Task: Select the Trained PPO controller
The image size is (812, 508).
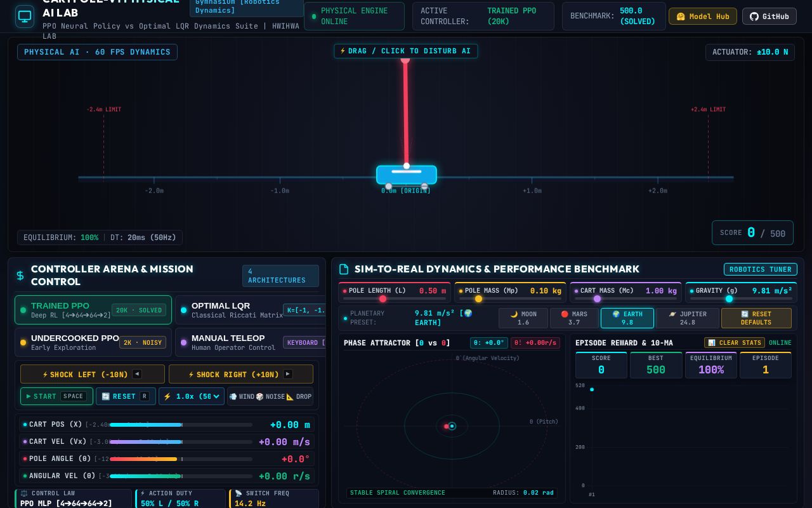Action: (x=93, y=310)
